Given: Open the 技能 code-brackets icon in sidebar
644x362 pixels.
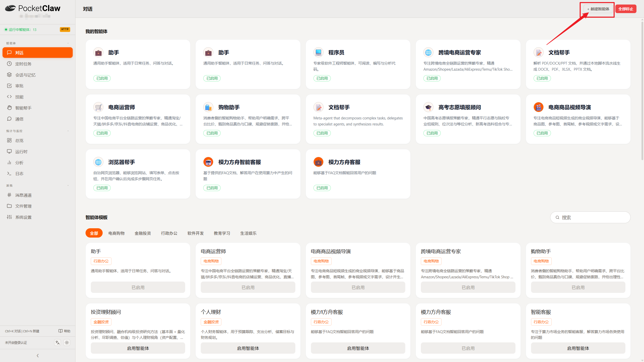Looking at the screenshot, I should (9, 97).
